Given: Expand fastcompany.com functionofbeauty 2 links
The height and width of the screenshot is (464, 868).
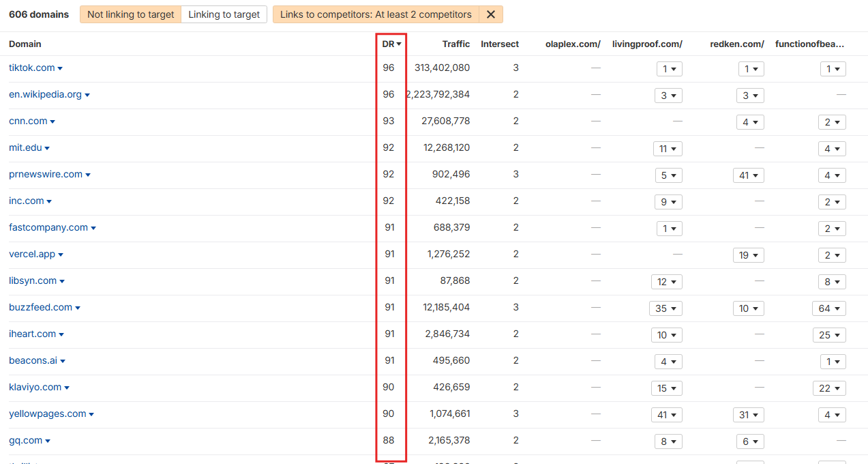Looking at the screenshot, I should (833, 229).
